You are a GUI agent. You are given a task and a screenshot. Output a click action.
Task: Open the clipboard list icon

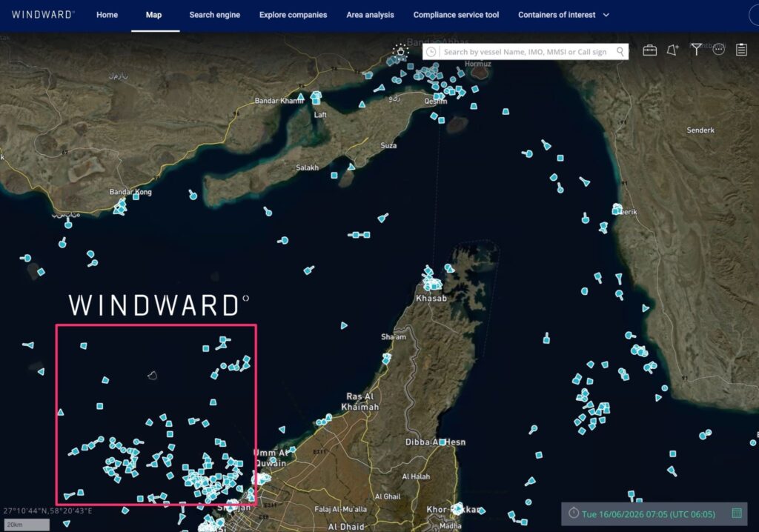click(x=741, y=50)
